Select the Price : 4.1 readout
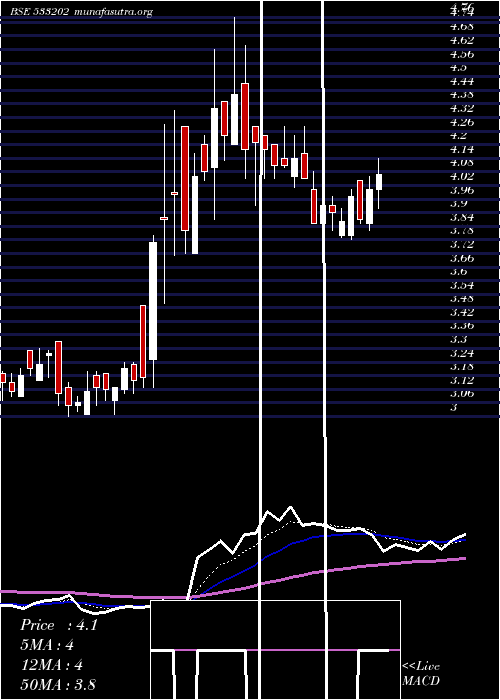Screen dimensions: 500x700 coord(59,625)
